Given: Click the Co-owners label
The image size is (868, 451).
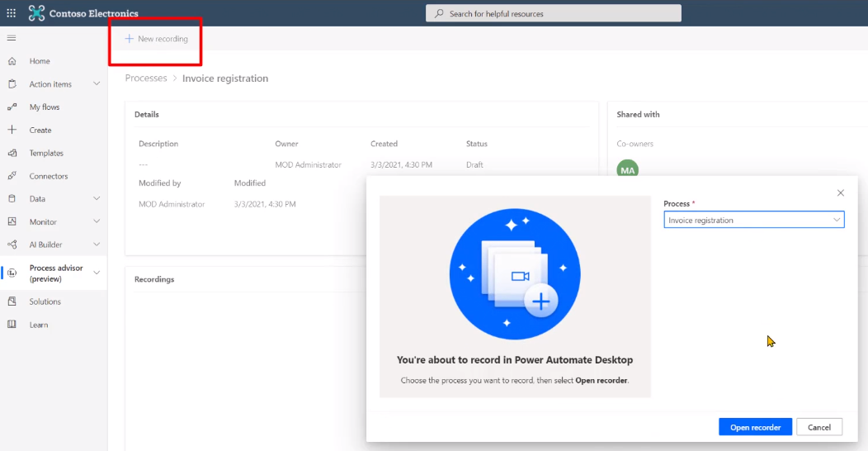Looking at the screenshot, I should [635, 144].
